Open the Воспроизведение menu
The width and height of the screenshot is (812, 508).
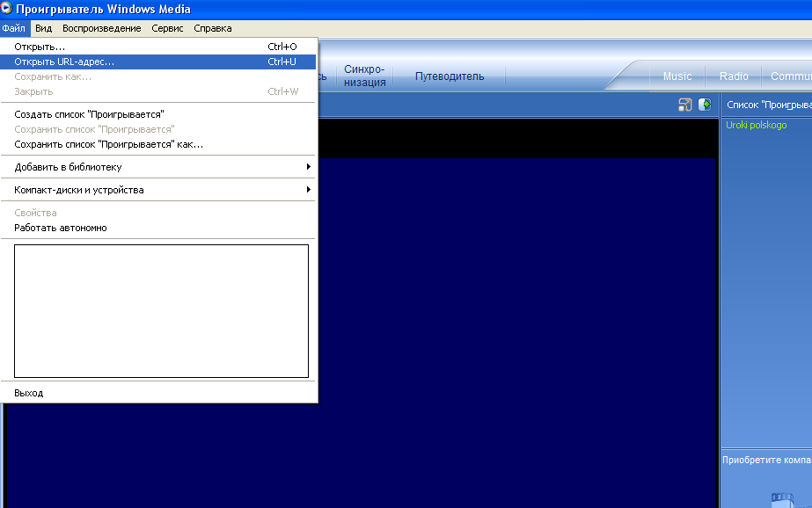click(x=101, y=28)
